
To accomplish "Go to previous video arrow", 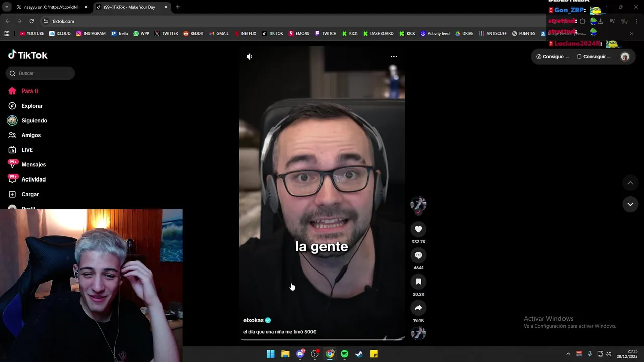I will (x=630, y=183).
